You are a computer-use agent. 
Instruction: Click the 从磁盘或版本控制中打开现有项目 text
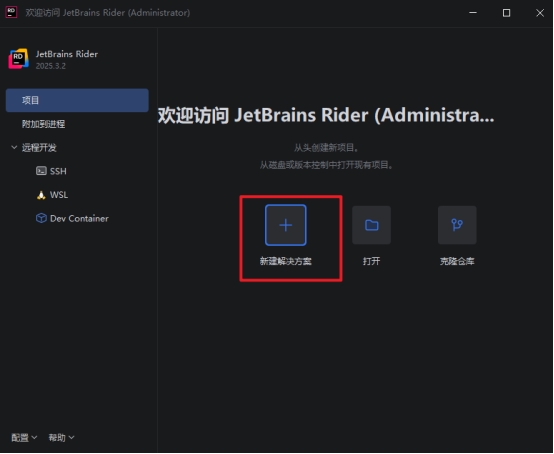326,165
